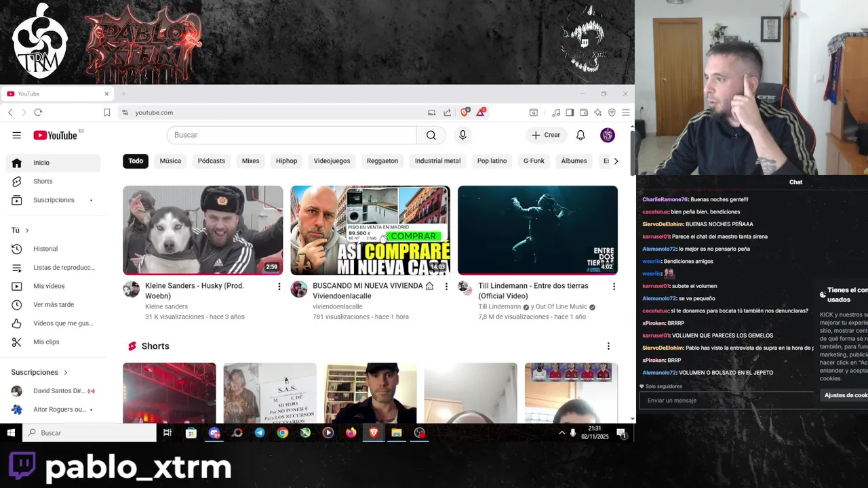
Task: Select the Videojuegos filter chip
Action: [332, 161]
